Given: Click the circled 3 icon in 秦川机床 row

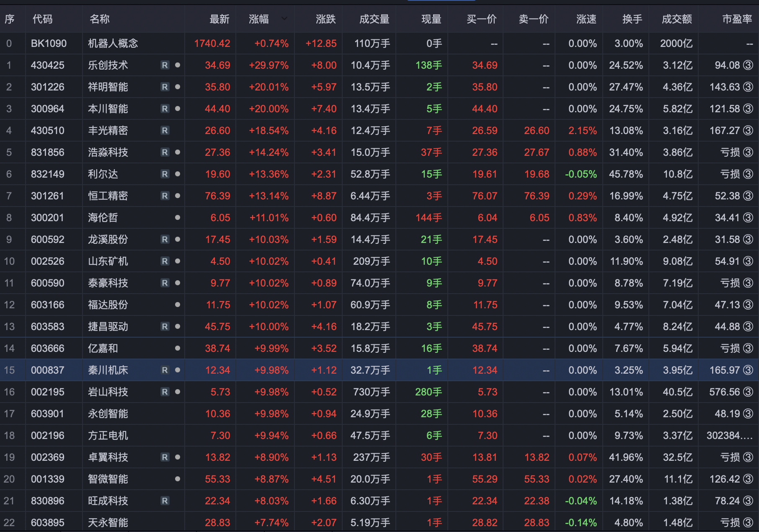Looking at the screenshot, I should click(748, 370).
